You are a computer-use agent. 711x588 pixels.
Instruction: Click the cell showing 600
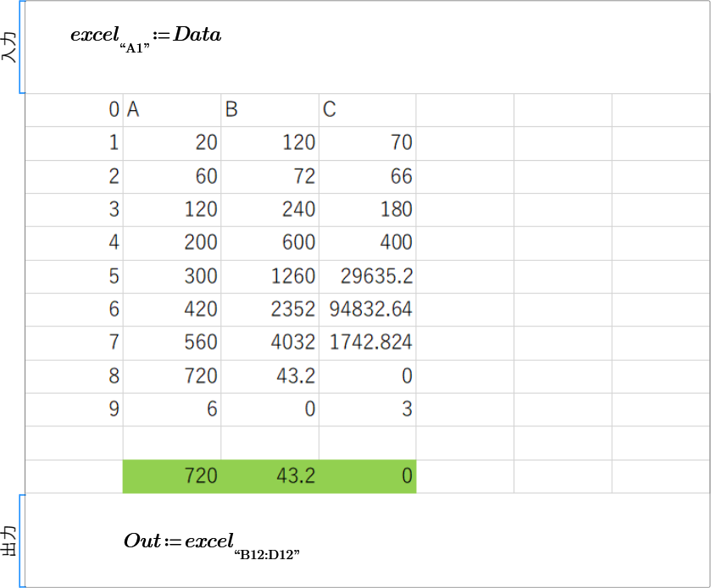[270, 243]
